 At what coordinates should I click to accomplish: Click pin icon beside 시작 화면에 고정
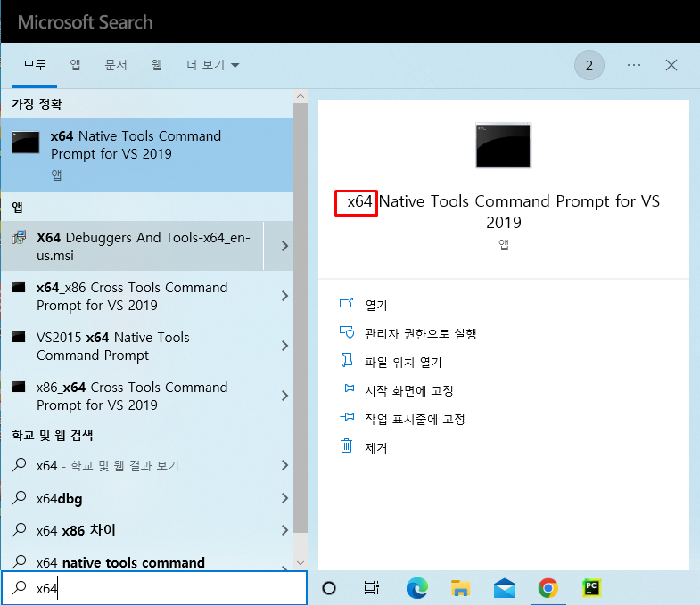pyautogui.click(x=347, y=388)
